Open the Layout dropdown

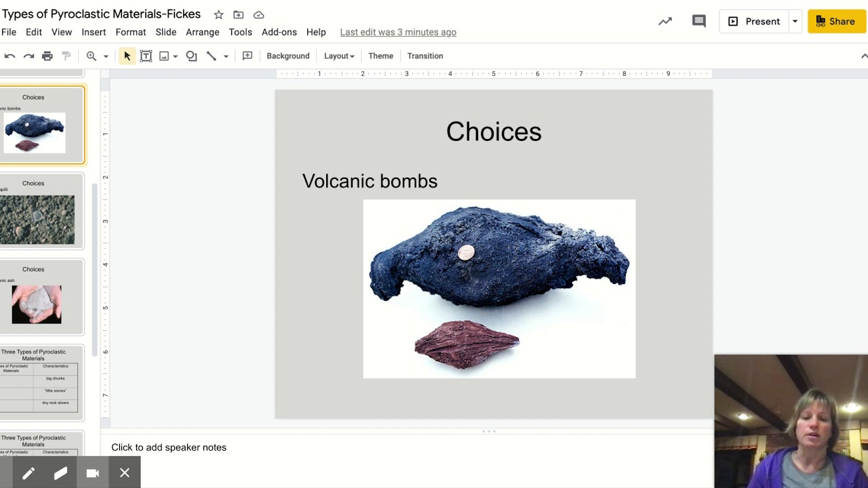pos(339,56)
